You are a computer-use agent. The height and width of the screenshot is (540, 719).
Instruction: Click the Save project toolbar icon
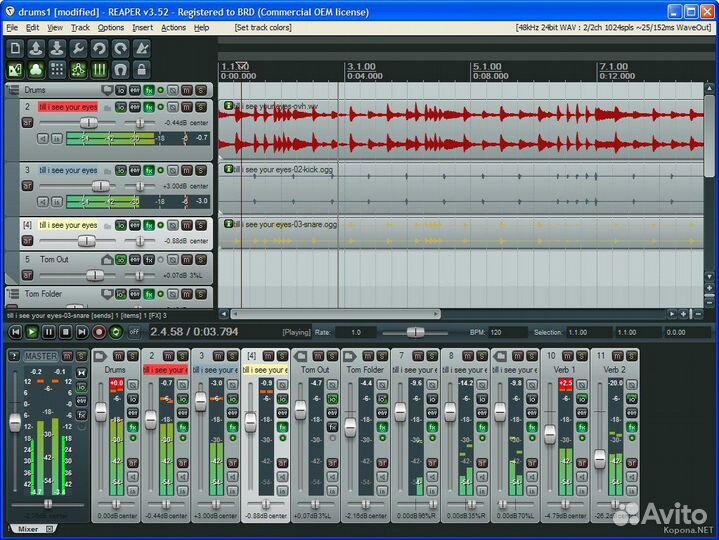(x=57, y=48)
